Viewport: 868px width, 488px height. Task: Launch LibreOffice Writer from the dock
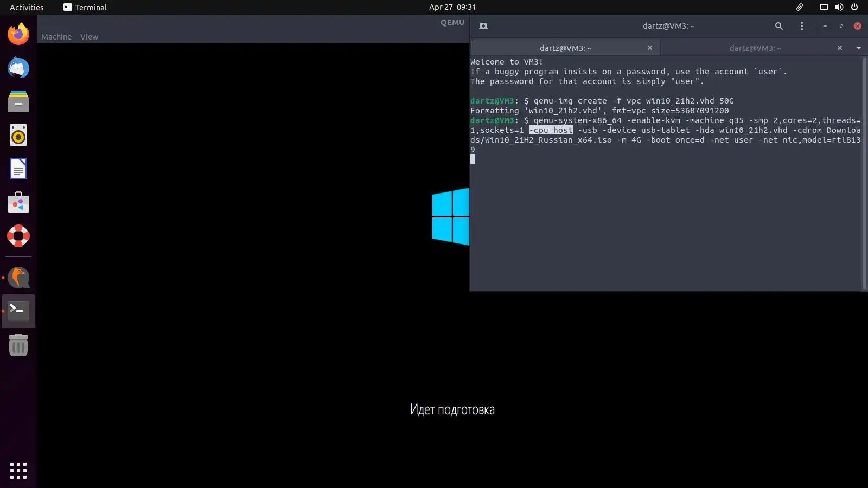tap(18, 169)
